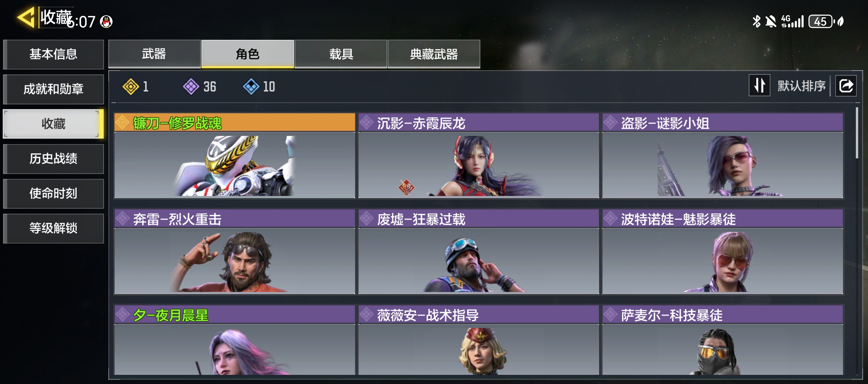Open the 废墟-狂暴过载 character card
868x384 pixels.
(479, 251)
